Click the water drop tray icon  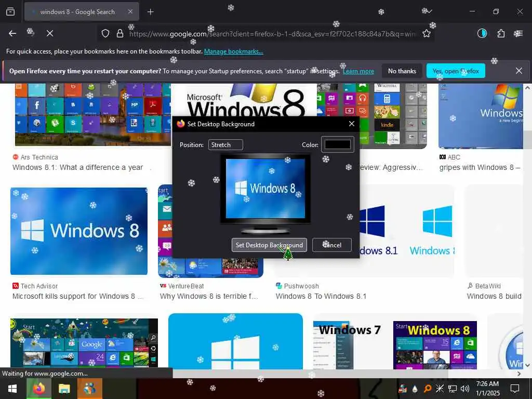[x=415, y=389]
